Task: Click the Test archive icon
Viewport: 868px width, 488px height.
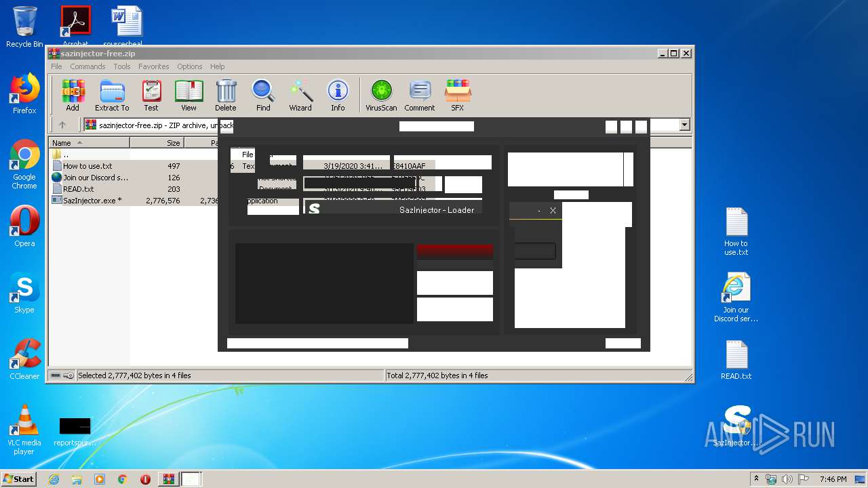Action: [151, 95]
